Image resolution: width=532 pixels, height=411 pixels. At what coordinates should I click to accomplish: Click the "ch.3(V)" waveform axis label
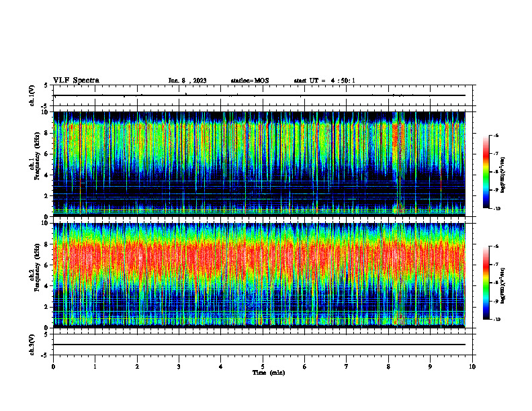(x=32, y=345)
